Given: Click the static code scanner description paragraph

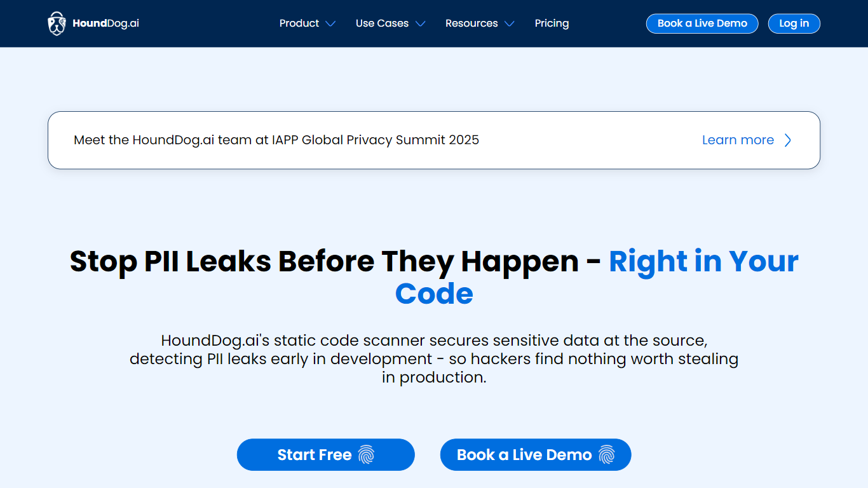Looking at the screenshot, I should [434, 358].
